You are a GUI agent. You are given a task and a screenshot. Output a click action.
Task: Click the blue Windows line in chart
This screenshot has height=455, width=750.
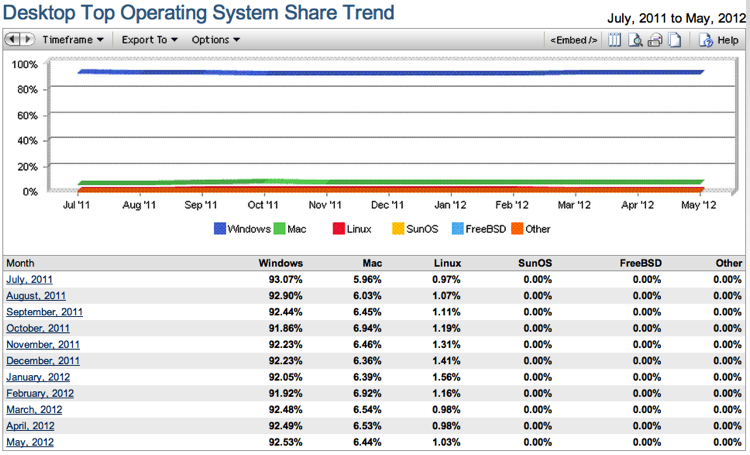[390, 73]
